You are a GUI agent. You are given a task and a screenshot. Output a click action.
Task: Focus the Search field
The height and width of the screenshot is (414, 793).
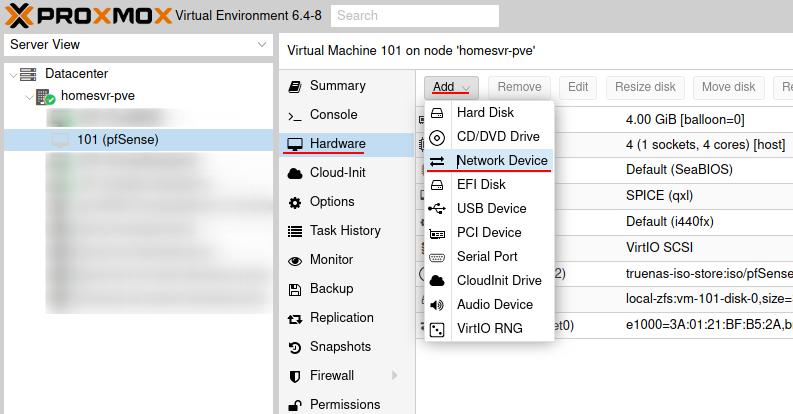[415, 16]
